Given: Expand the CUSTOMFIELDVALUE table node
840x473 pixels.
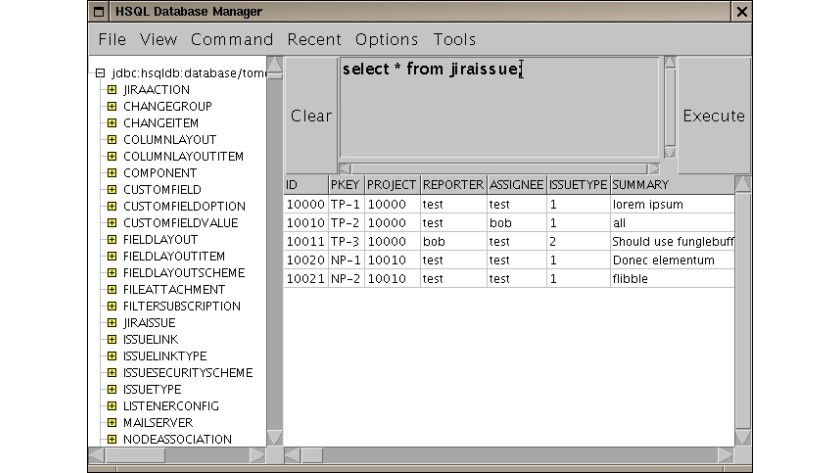Looking at the screenshot, I should click(x=111, y=222).
